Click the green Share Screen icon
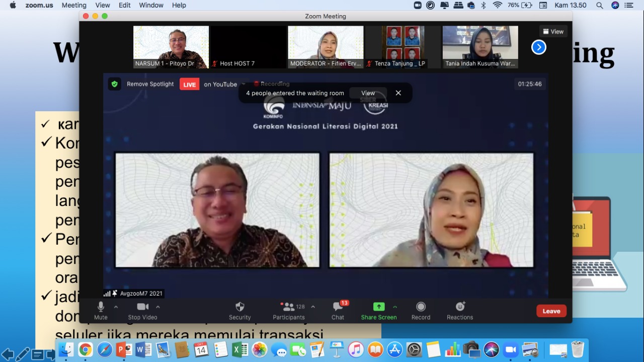This screenshot has width=644, height=362. click(x=379, y=307)
